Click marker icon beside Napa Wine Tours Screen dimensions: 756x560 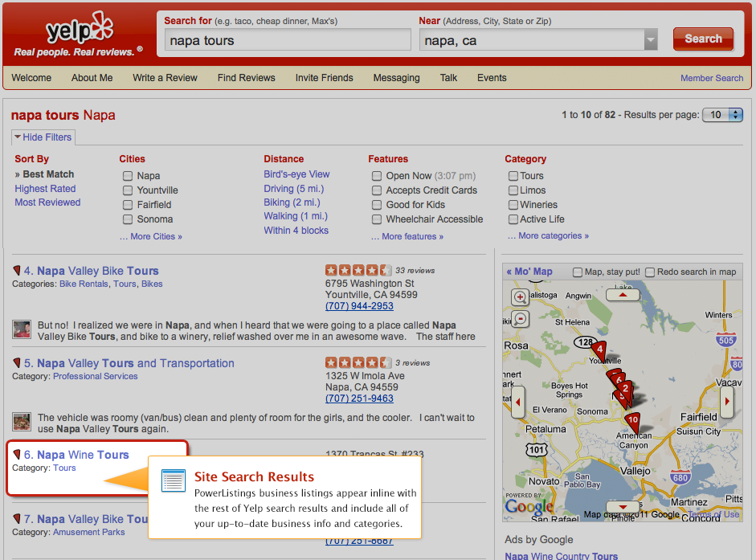click(17, 455)
